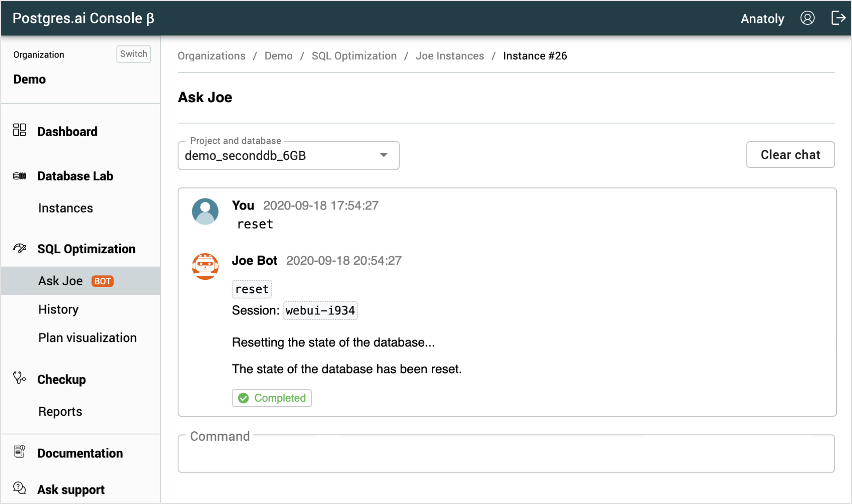This screenshot has width=852, height=504.
Task: Open Plan visualization page
Action: (87, 337)
